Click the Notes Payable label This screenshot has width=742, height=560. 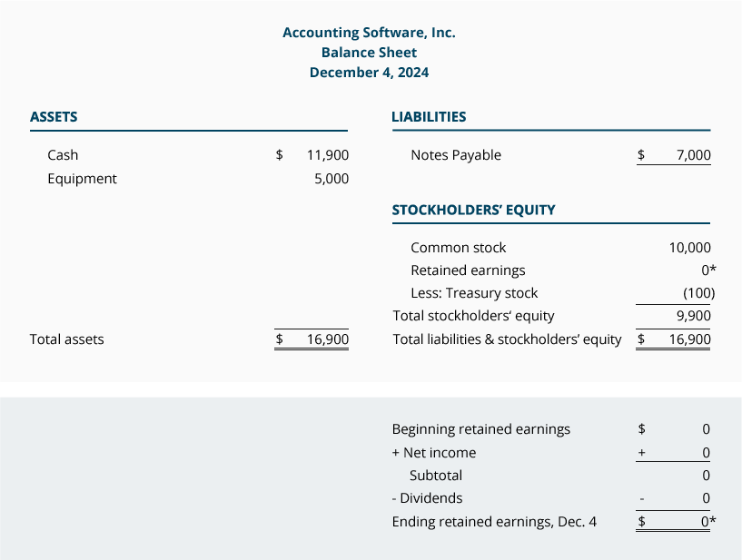[456, 155]
